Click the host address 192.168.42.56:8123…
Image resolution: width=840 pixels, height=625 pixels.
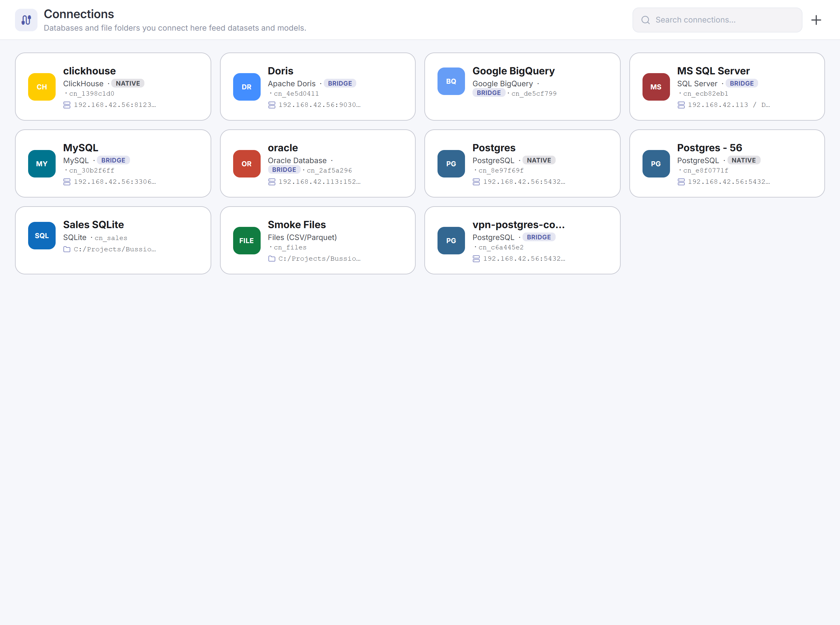(x=115, y=105)
